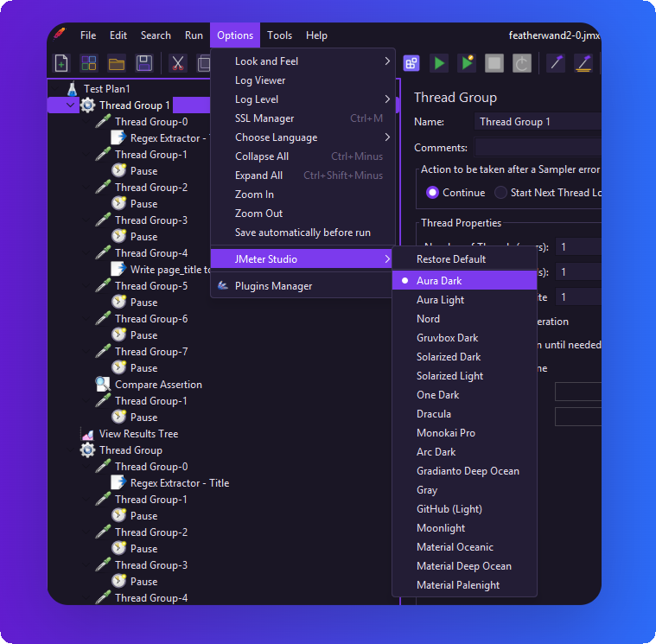The height and width of the screenshot is (644, 656).
Task: Click SSL Manager menu entry
Action: [303, 118]
